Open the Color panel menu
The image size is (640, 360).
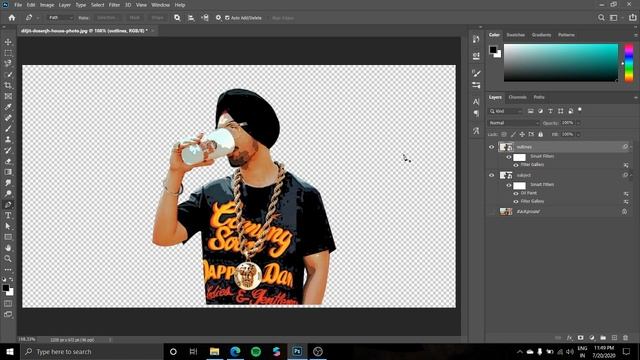pyautogui.click(x=636, y=35)
